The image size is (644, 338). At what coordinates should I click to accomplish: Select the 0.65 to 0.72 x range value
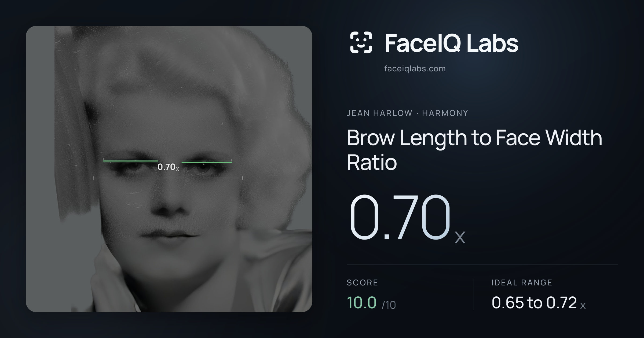[539, 303]
